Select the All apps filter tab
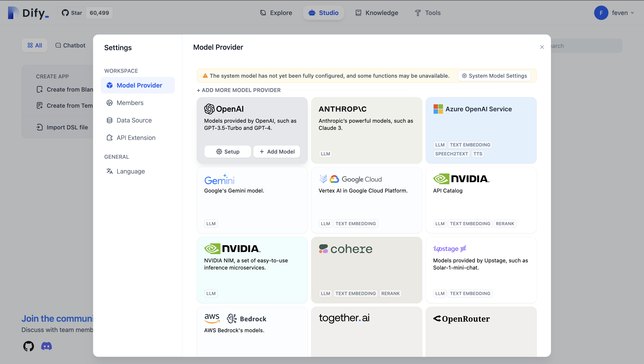Screen dimensions: 644x364 click(x=34, y=45)
